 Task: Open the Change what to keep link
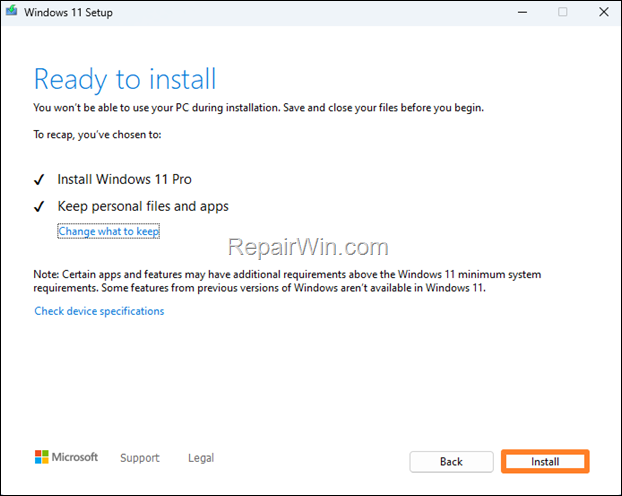pyautogui.click(x=109, y=231)
